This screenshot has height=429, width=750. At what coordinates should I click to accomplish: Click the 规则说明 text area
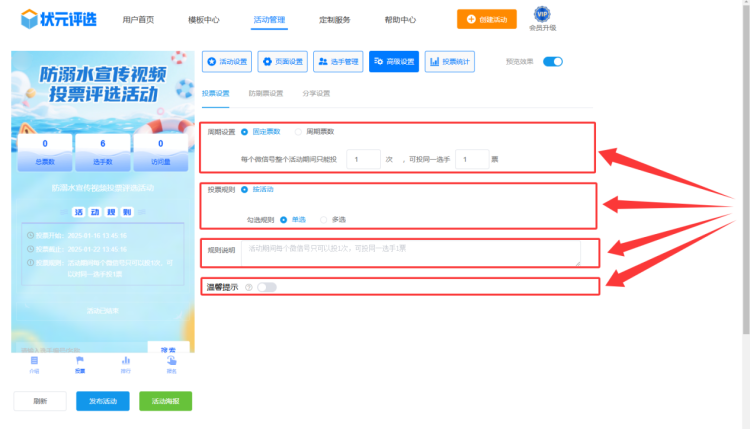(x=410, y=252)
